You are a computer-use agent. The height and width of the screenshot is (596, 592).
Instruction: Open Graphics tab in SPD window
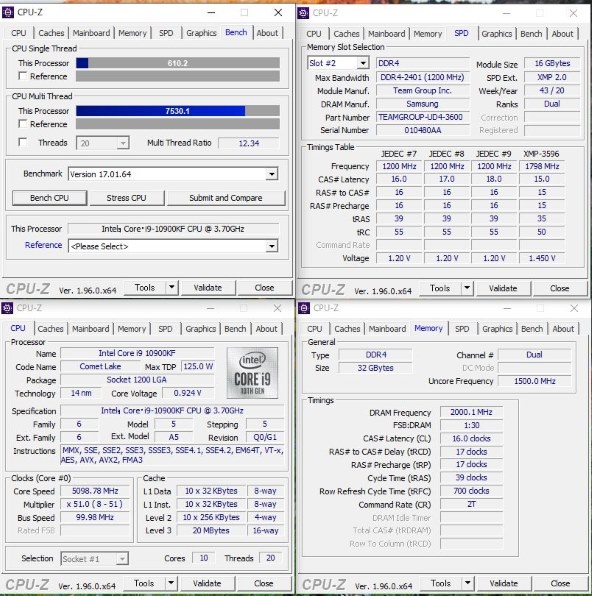tap(497, 34)
